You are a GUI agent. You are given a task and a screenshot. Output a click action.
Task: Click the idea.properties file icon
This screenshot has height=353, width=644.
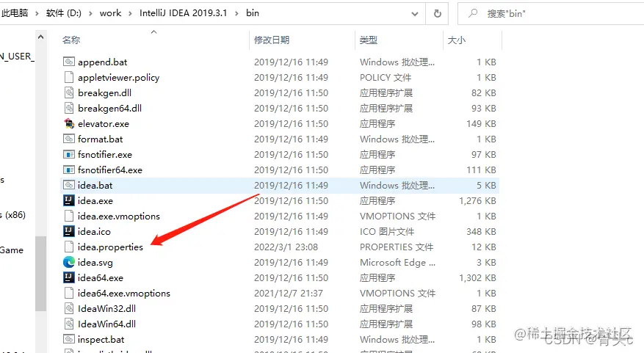[x=69, y=247]
